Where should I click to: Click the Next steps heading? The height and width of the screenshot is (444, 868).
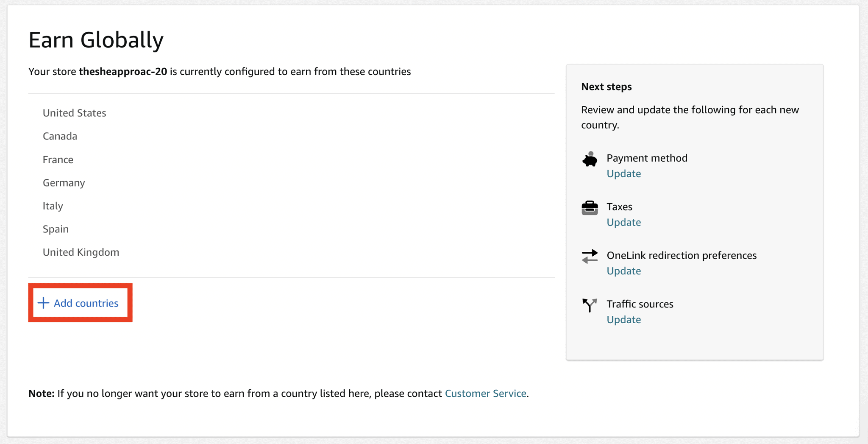tap(606, 86)
